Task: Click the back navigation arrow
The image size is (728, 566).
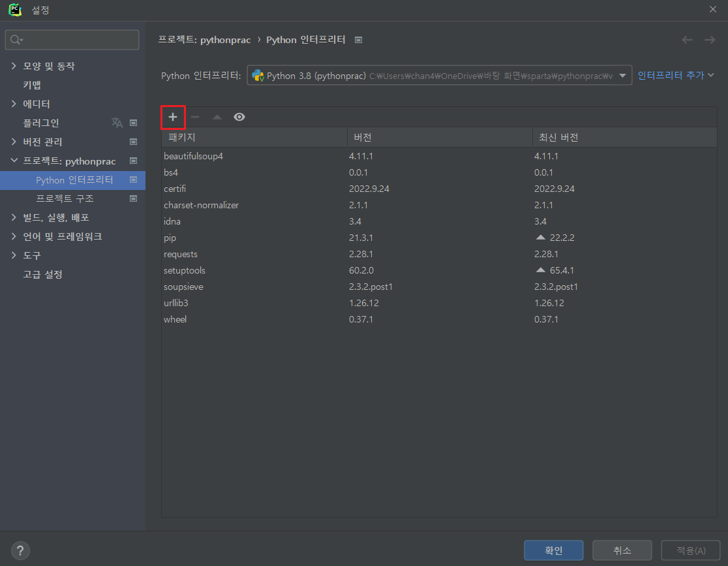Action: (687, 40)
